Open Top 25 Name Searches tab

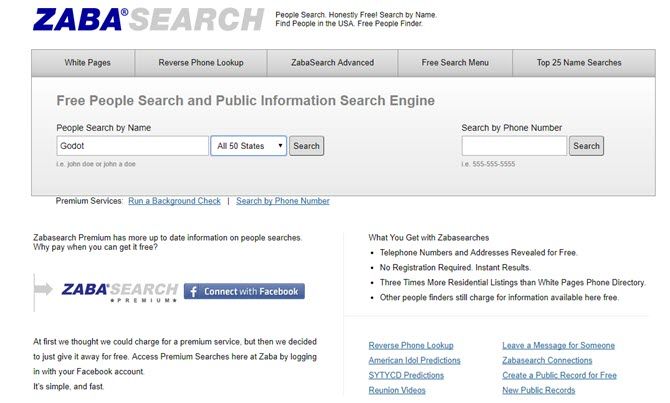click(579, 63)
